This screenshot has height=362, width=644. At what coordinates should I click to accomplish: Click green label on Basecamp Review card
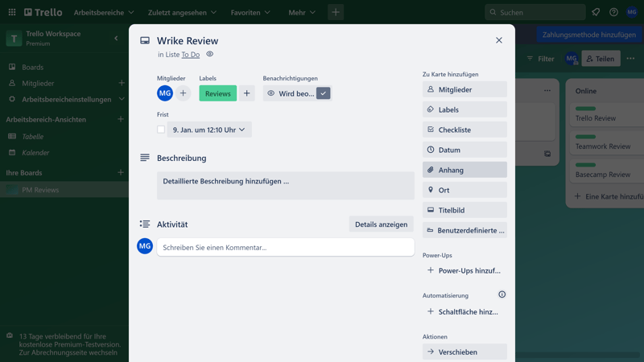tap(585, 165)
